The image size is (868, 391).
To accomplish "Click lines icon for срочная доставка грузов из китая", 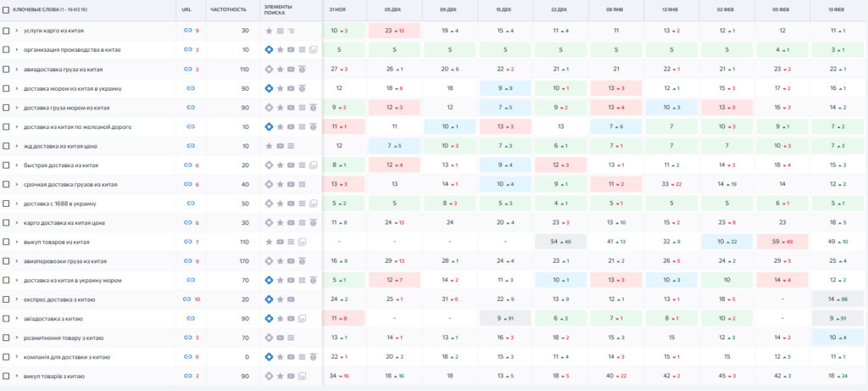I will 303,184.
